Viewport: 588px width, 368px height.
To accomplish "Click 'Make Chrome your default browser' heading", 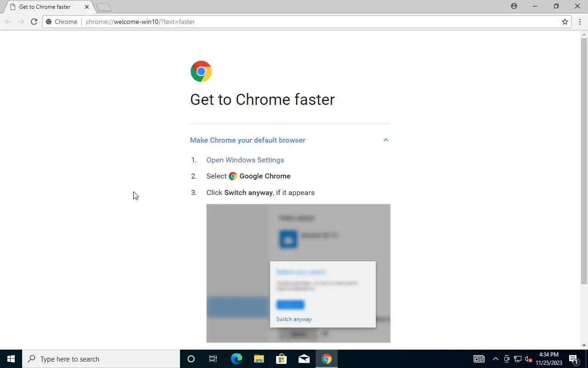I will tap(248, 140).
